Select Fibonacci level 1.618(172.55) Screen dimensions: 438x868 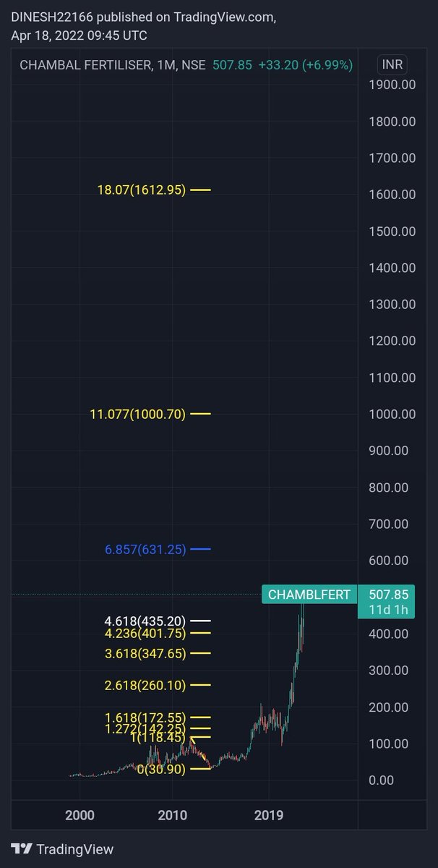coord(145,718)
